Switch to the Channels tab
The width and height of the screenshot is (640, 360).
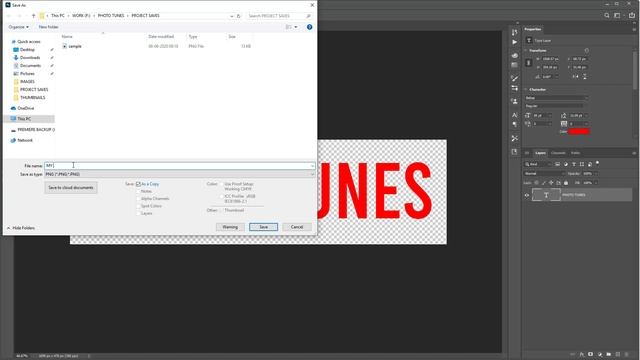click(558, 153)
